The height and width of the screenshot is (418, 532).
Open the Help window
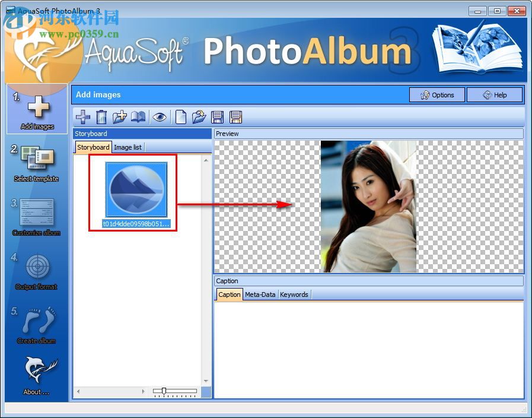click(x=495, y=94)
